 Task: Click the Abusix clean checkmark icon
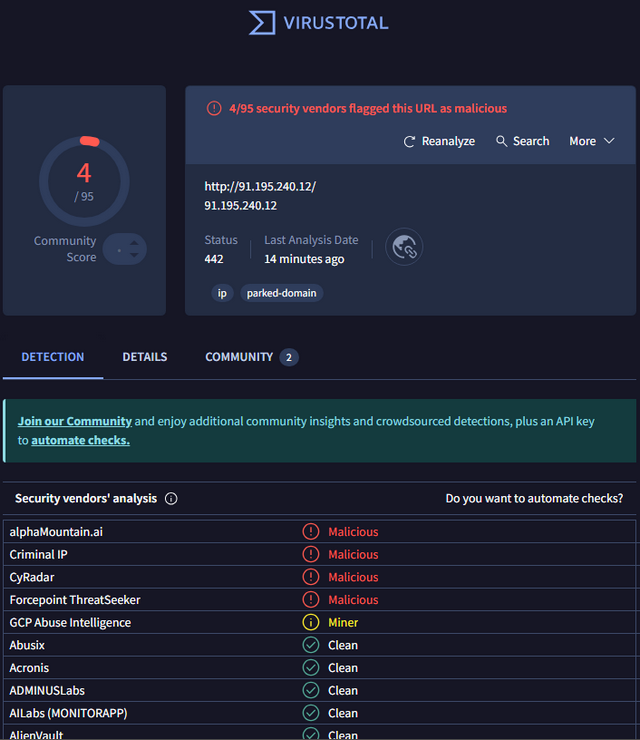311,645
